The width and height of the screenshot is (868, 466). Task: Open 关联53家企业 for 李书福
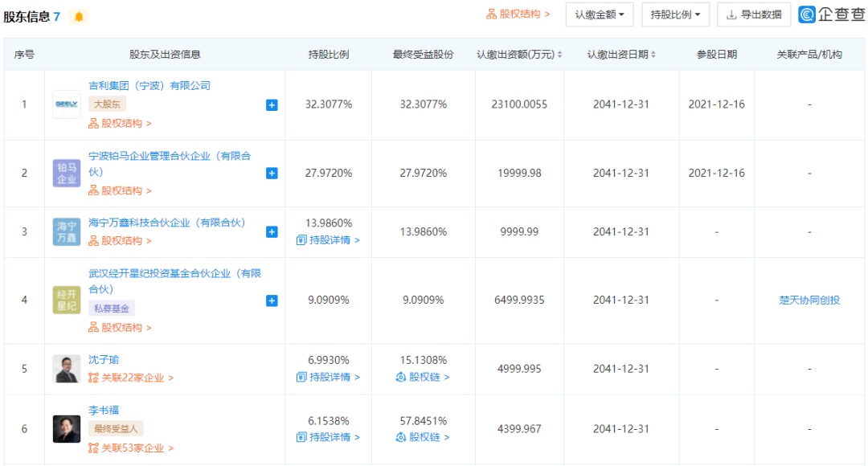pos(131,448)
